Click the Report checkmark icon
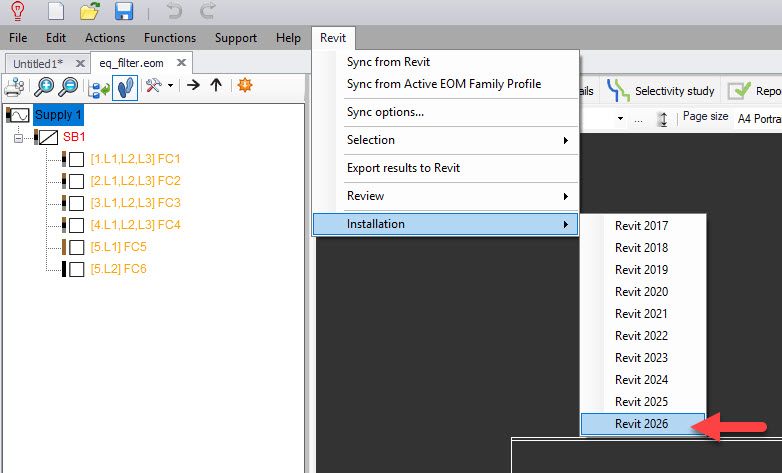 tap(739, 90)
